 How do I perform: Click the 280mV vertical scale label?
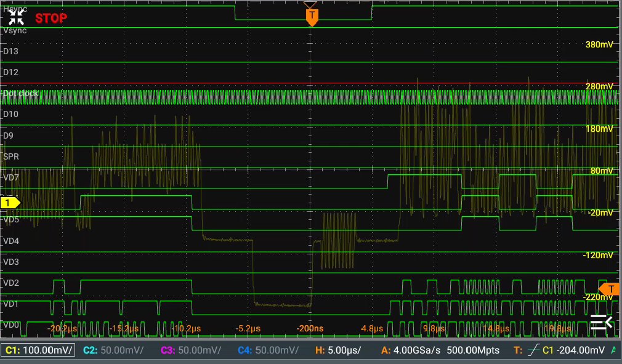(x=599, y=86)
